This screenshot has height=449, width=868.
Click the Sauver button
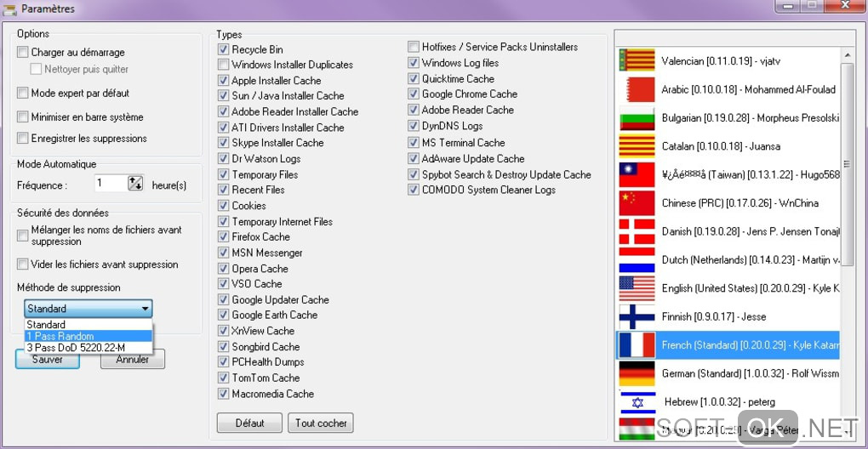[x=48, y=360]
